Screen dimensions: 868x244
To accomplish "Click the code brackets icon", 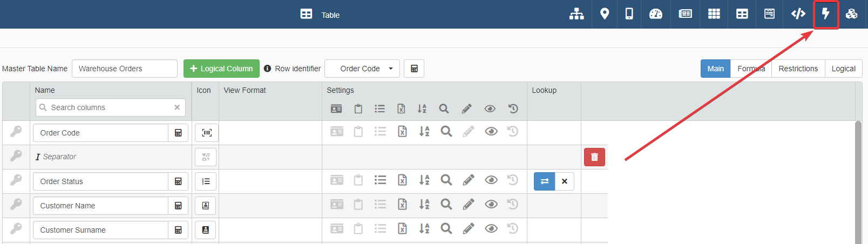I will pos(798,14).
